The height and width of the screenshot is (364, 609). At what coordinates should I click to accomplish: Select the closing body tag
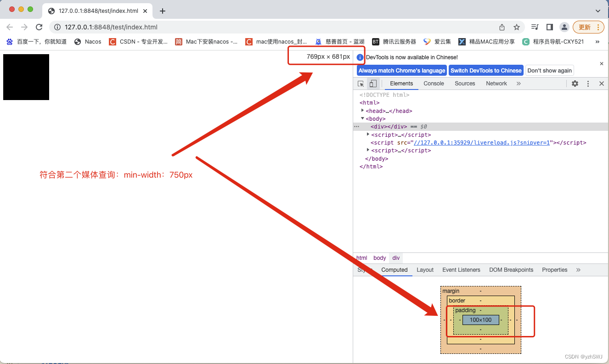(x=377, y=158)
